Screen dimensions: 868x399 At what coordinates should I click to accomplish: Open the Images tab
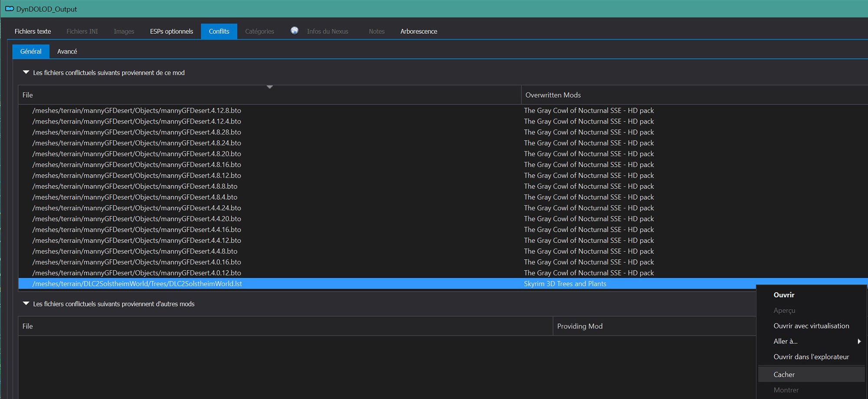coord(124,31)
